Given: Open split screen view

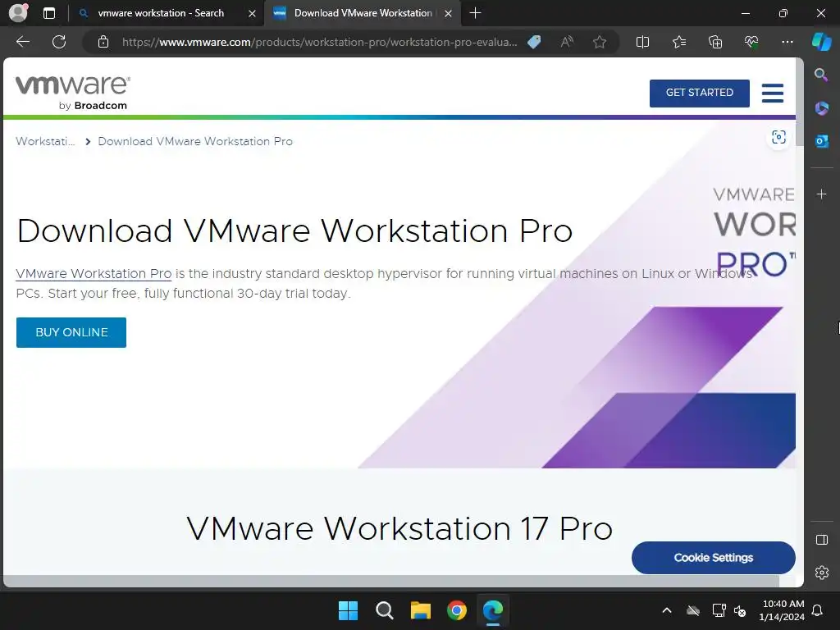Looking at the screenshot, I should point(642,42).
